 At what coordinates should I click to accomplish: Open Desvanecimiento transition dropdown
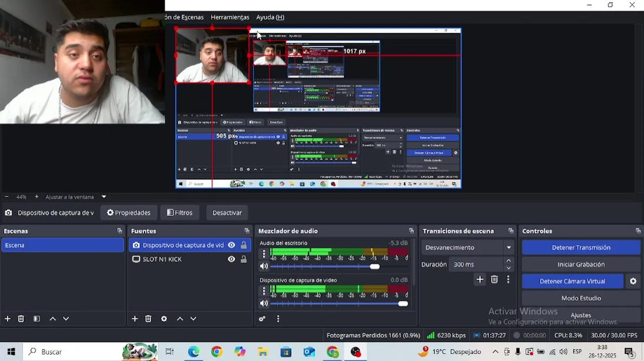click(467, 247)
